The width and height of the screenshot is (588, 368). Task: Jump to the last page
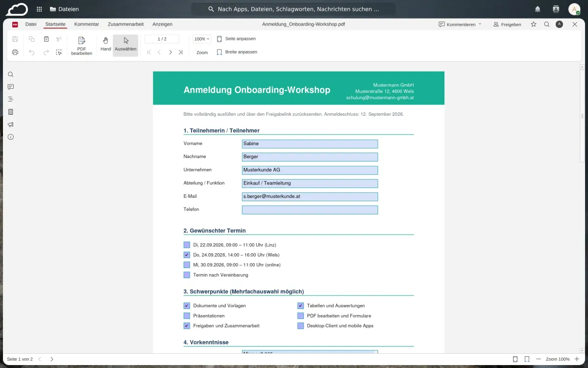click(180, 52)
